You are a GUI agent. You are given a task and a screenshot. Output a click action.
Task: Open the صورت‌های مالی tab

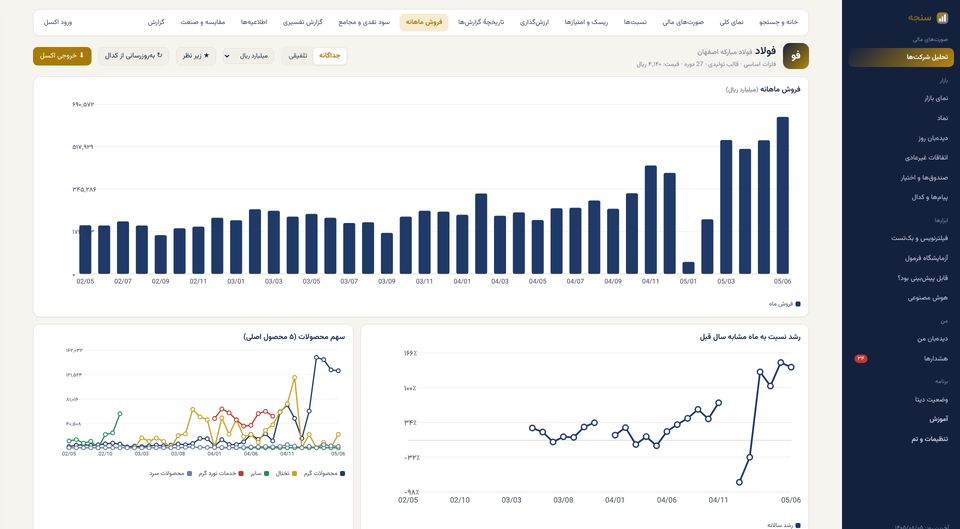pos(683,23)
